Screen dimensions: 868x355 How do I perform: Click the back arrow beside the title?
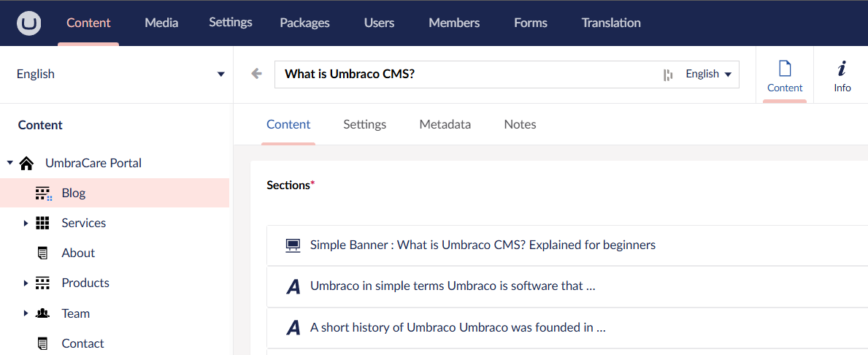coord(256,75)
